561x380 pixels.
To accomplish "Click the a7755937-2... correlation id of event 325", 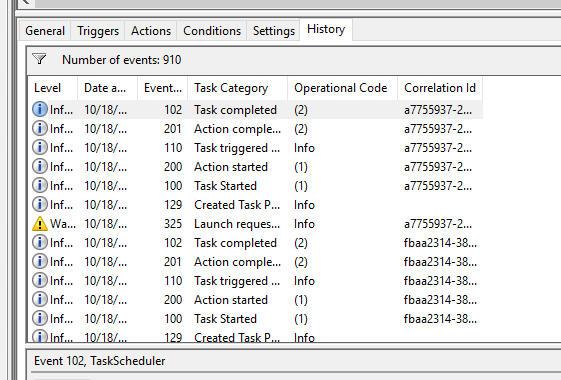I will (438, 224).
